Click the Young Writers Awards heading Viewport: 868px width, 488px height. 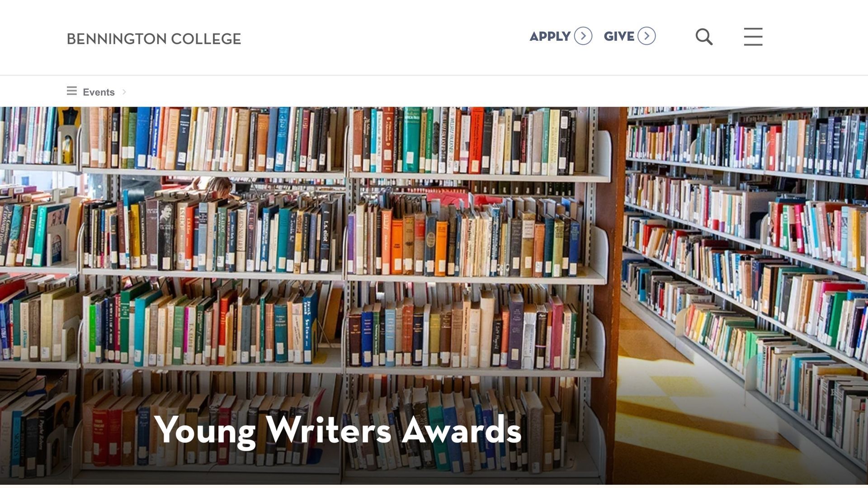click(338, 430)
